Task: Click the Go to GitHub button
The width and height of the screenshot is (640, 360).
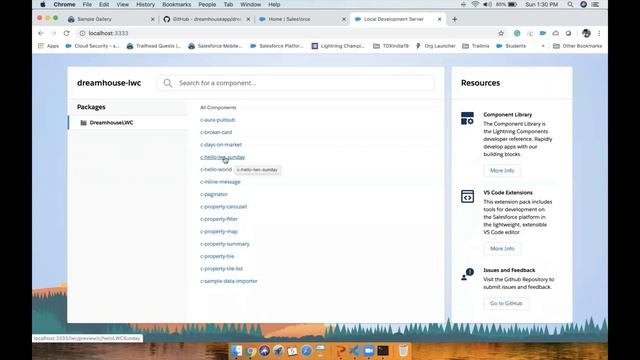Action: coord(506,303)
